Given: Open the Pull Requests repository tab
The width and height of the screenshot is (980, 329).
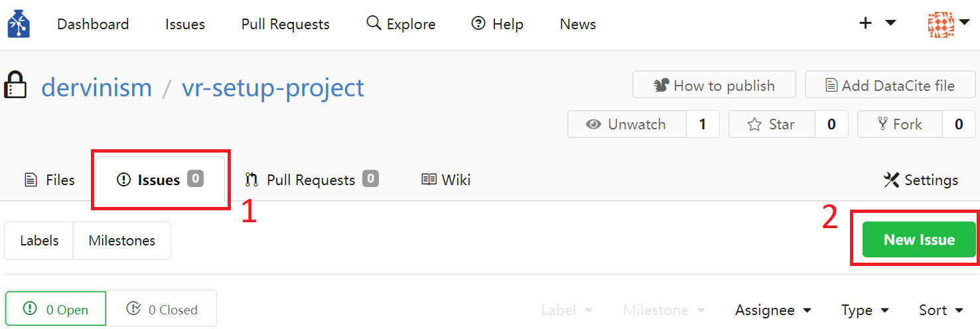Looking at the screenshot, I should (x=312, y=180).
